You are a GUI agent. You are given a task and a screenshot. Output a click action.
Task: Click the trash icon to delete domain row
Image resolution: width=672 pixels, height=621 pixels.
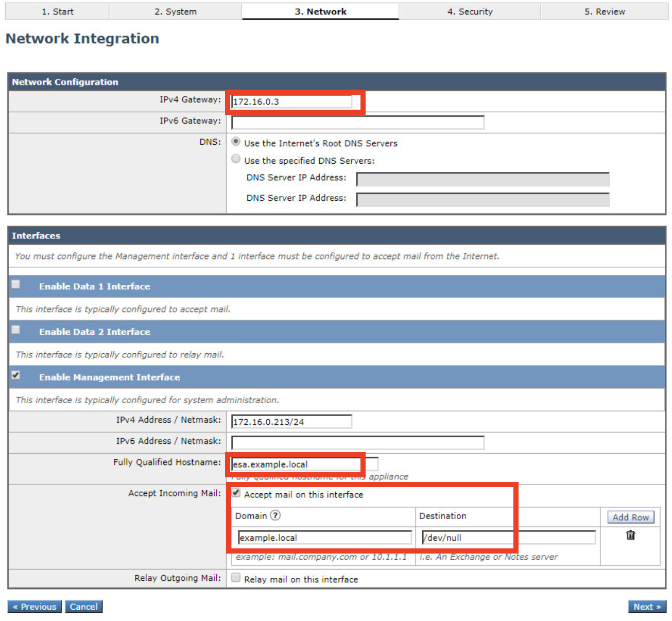click(x=630, y=536)
